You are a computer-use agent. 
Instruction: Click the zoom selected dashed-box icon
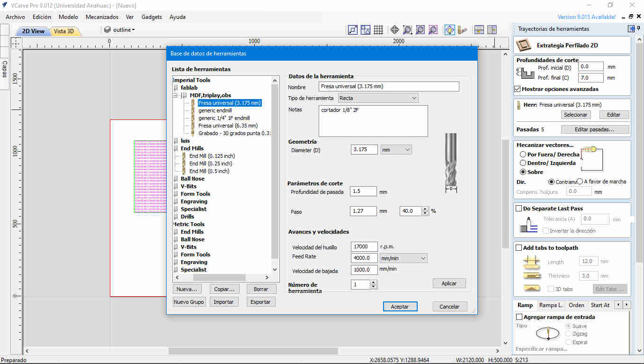433,30
